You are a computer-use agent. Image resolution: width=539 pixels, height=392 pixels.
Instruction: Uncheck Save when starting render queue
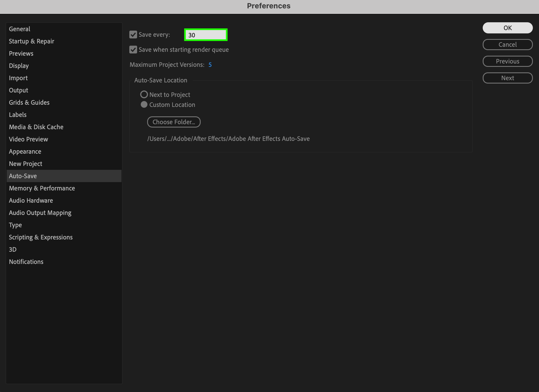[133, 50]
